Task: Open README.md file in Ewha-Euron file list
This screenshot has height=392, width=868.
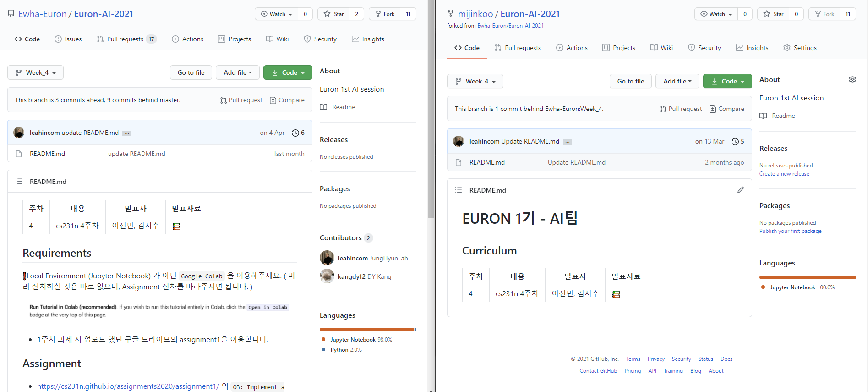Action: point(47,154)
